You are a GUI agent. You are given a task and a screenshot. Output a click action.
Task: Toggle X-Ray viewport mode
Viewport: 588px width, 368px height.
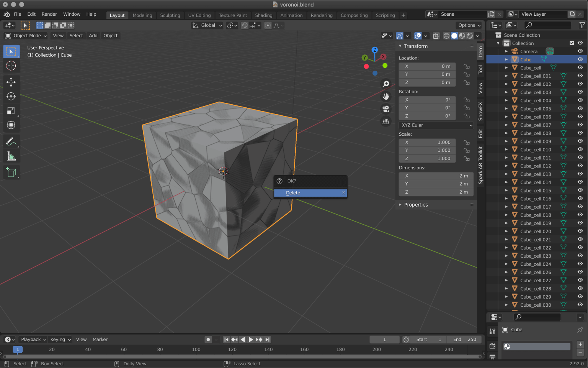click(436, 36)
